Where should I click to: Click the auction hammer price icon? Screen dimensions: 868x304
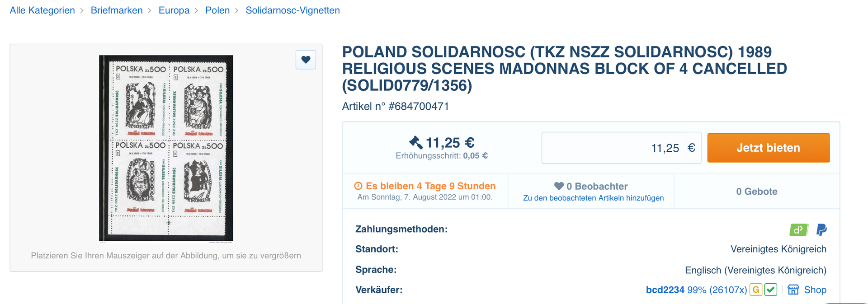pos(415,142)
